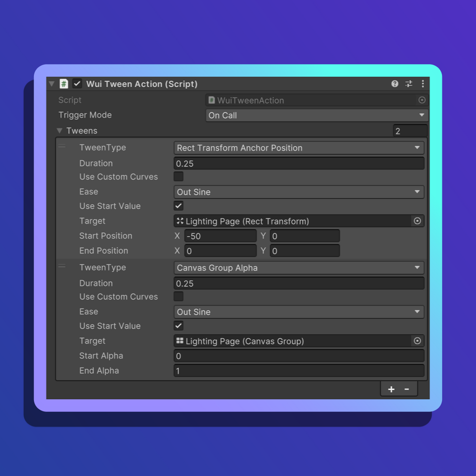Open the component three-dot context menu

423,84
